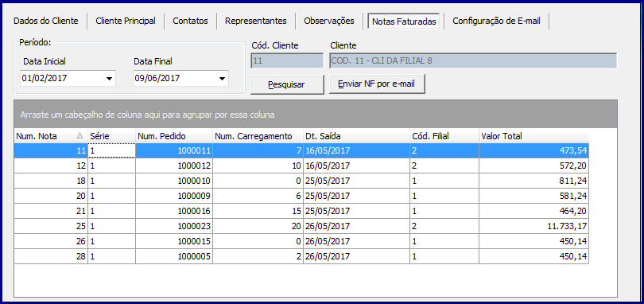Image resolution: width=644 pixels, height=304 pixels.
Task: Click Valor Total cell 473,54
Action: click(x=534, y=150)
